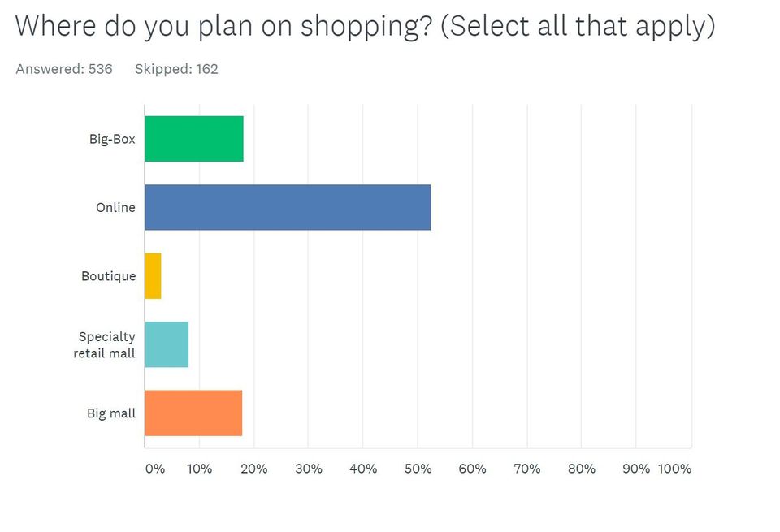
Task: Click the 70% axis tick label
Action: (527, 469)
